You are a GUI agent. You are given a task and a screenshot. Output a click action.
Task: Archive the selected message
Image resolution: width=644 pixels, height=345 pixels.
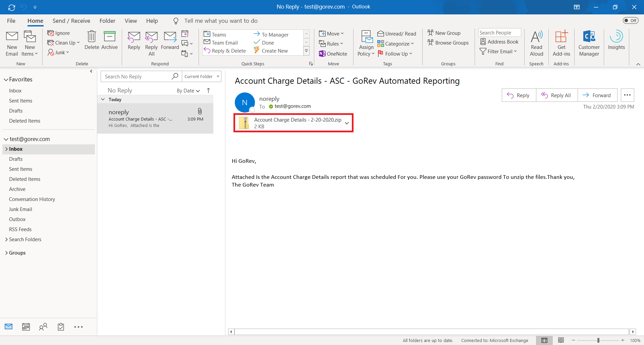tap(109, 40)
